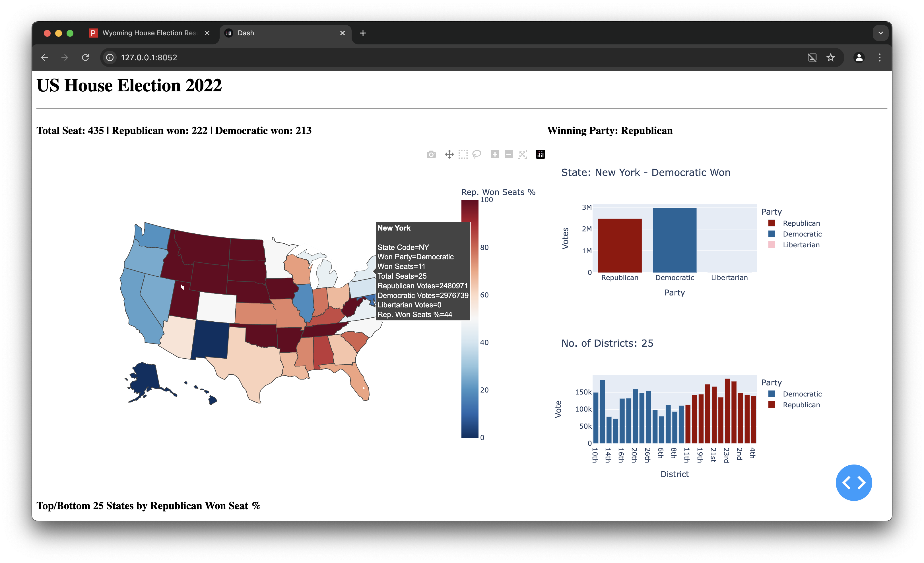
Task: Click the Autoscale icon on the chart toolbar
Action: pos(522,154)
